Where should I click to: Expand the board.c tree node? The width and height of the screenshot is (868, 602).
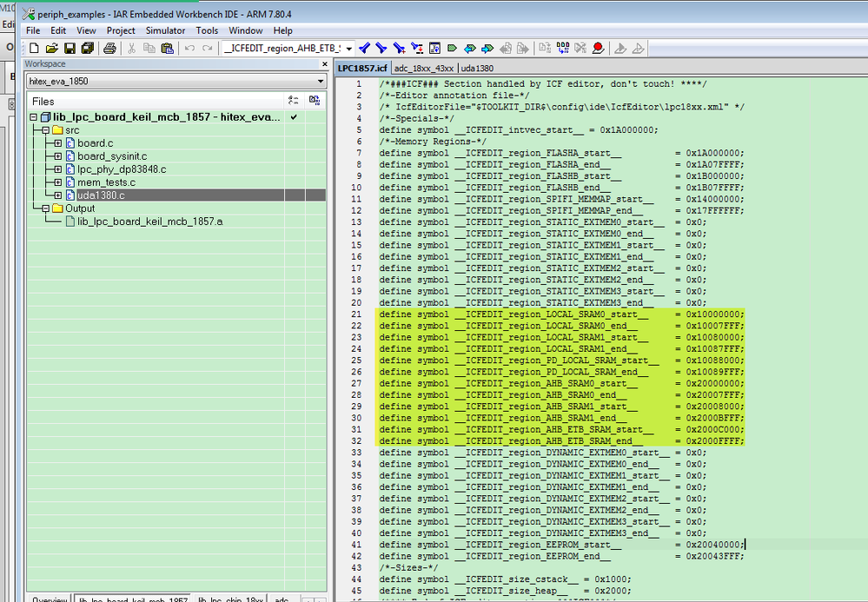(57, 143)
